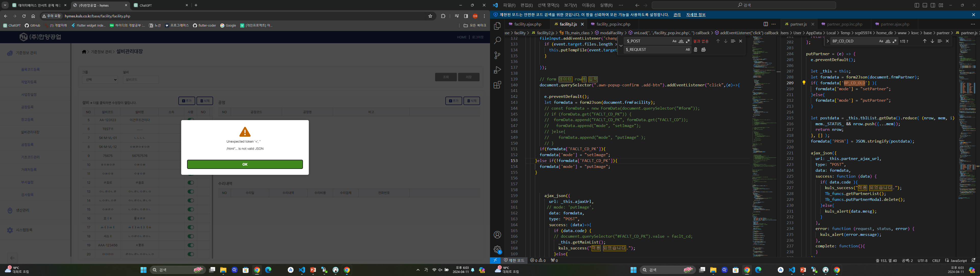
Task: Reload the hymes page in Chrome
Action: coord(24,16)
